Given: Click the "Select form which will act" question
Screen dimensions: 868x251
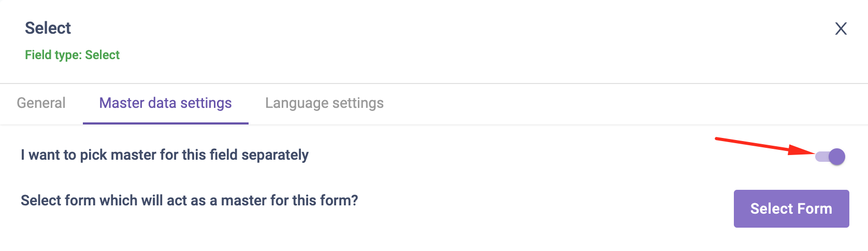Looking at the screenshot, I should coord(189,200).
